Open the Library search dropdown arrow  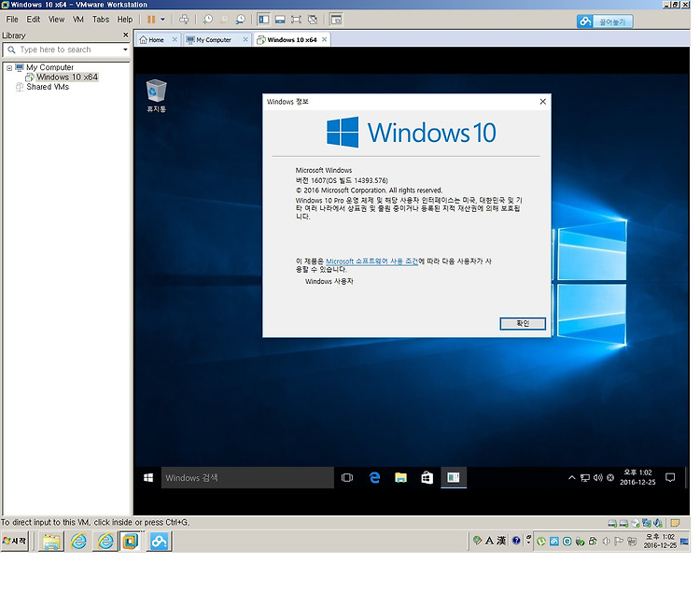pos(125,49)
